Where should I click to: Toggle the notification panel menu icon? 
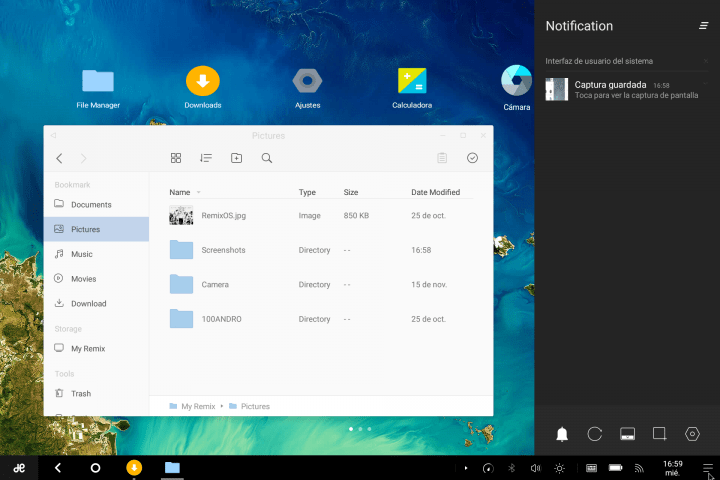click(708, 469)
